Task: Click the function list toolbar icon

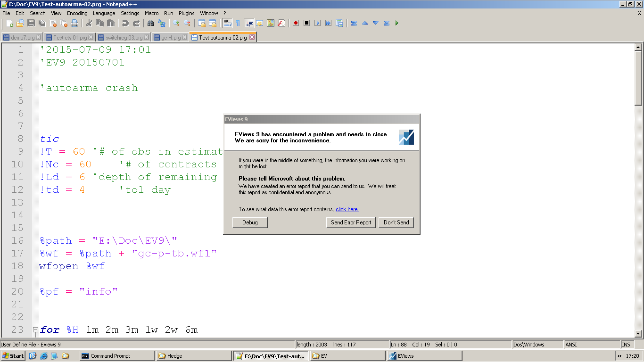Action: 281,23
